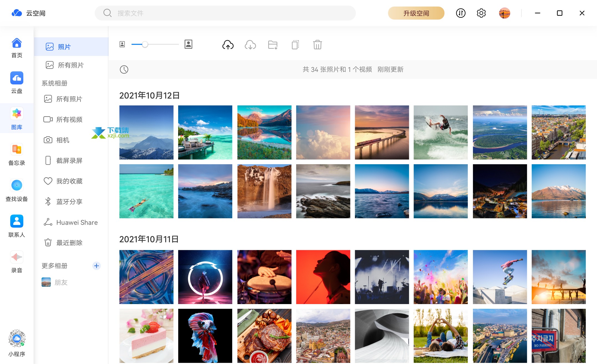Click the 刚刚更新 status text
597x364 pixels.
coord(390,69)
